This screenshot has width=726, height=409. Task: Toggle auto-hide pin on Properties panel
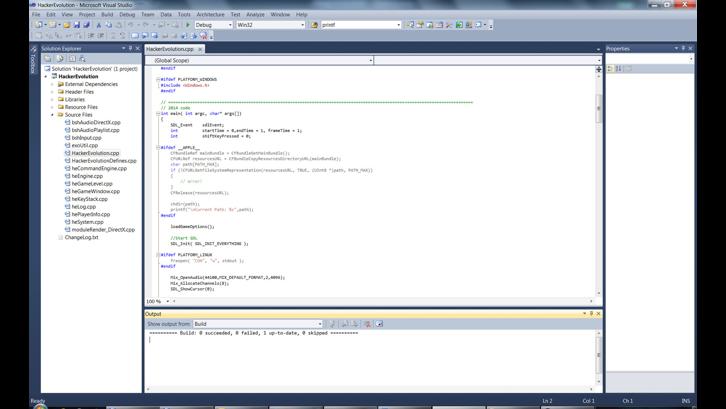(x=683, y=48)
